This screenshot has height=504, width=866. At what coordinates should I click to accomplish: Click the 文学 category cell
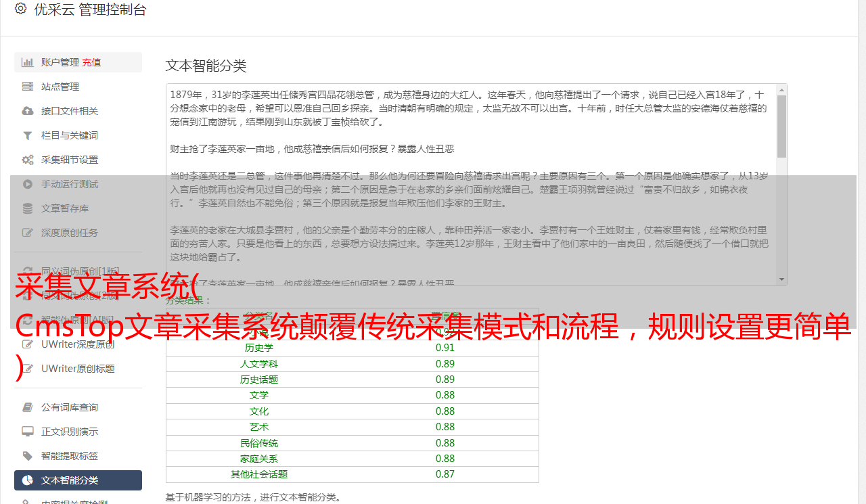259,395
